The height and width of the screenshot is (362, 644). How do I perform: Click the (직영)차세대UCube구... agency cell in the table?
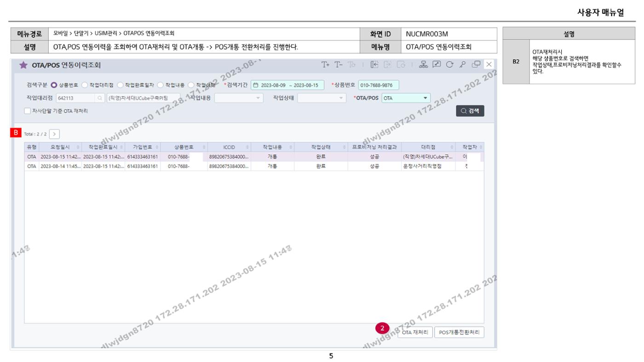click(429, 157)
